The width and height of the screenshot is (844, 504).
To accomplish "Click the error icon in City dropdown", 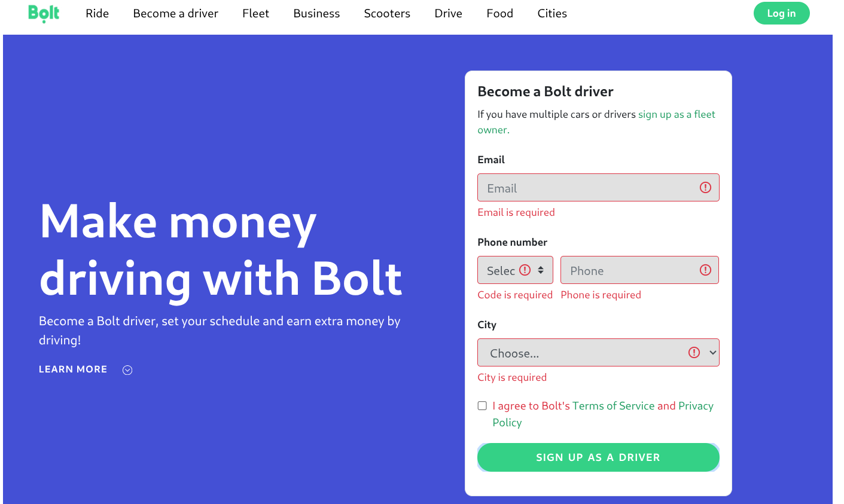I will click(x=694, y=353).
